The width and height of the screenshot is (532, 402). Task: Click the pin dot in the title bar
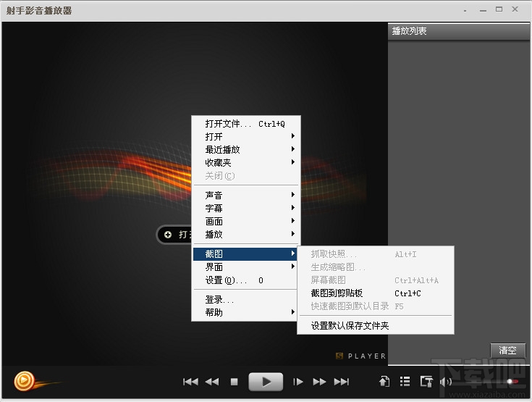click(x=465, y=11)
